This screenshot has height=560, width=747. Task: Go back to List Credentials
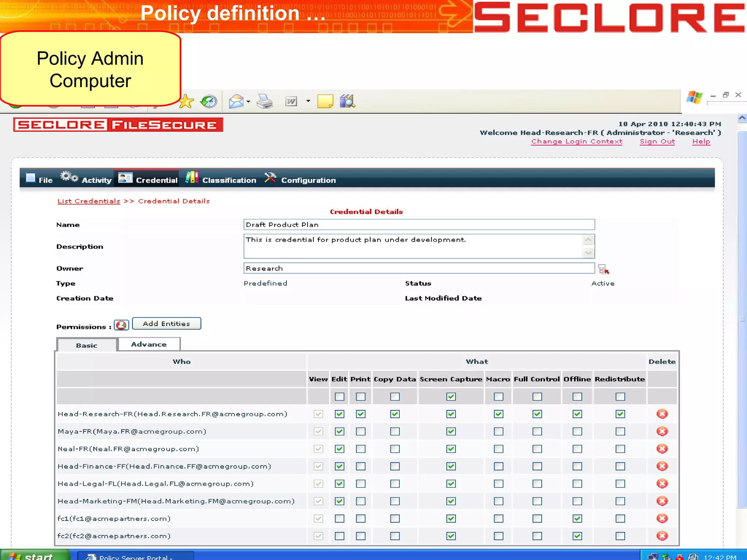pos(89,201)
